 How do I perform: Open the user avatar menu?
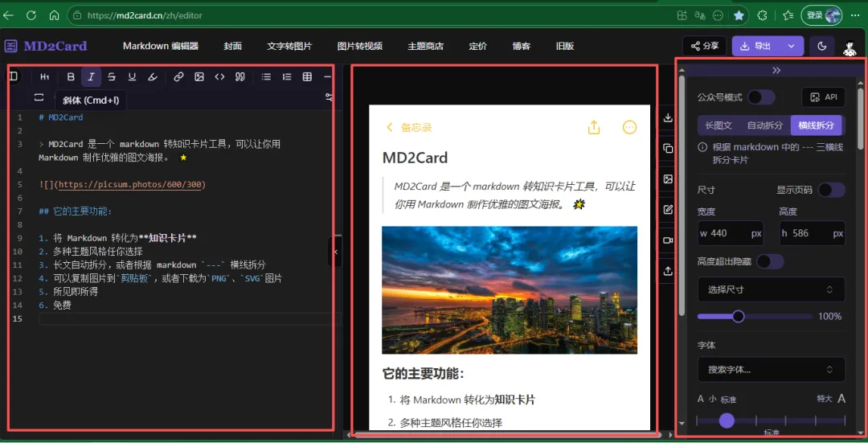coord(850,47)
